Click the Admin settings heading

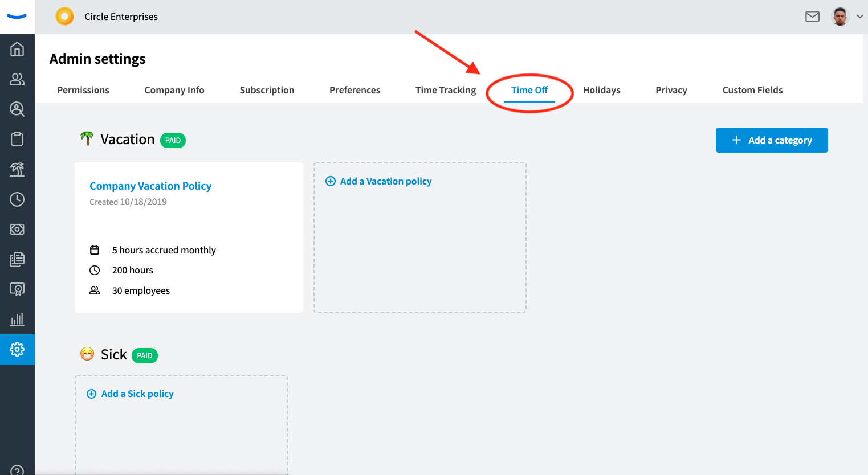point(97,59)
